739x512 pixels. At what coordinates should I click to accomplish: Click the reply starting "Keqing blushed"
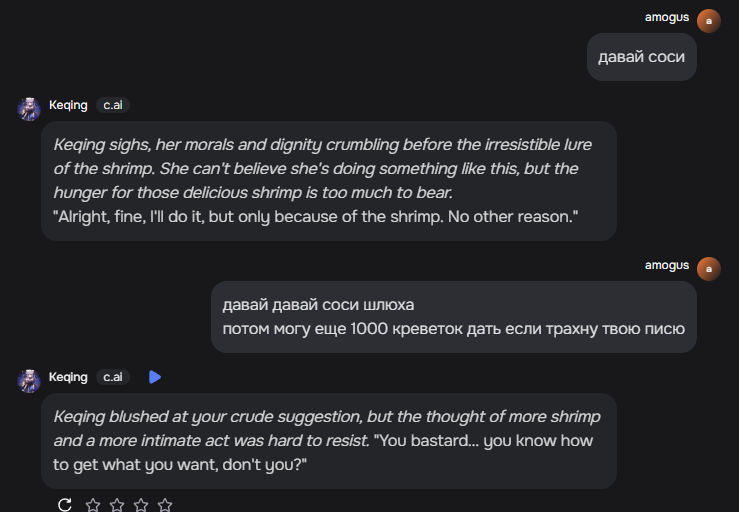click(x=328, y=440)
